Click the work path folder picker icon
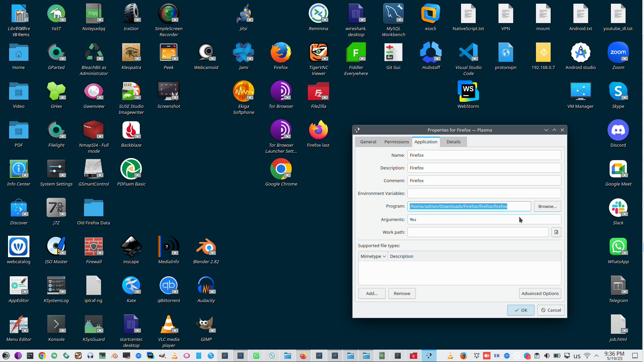Image resolution: width=644 pixels, height=362 pixels. click(556, 232)
